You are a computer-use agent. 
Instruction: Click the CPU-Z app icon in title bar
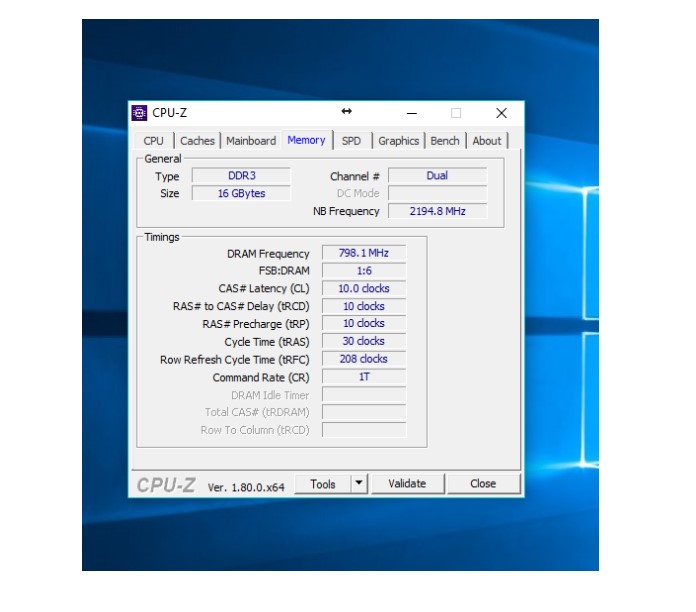click(139, 113)
